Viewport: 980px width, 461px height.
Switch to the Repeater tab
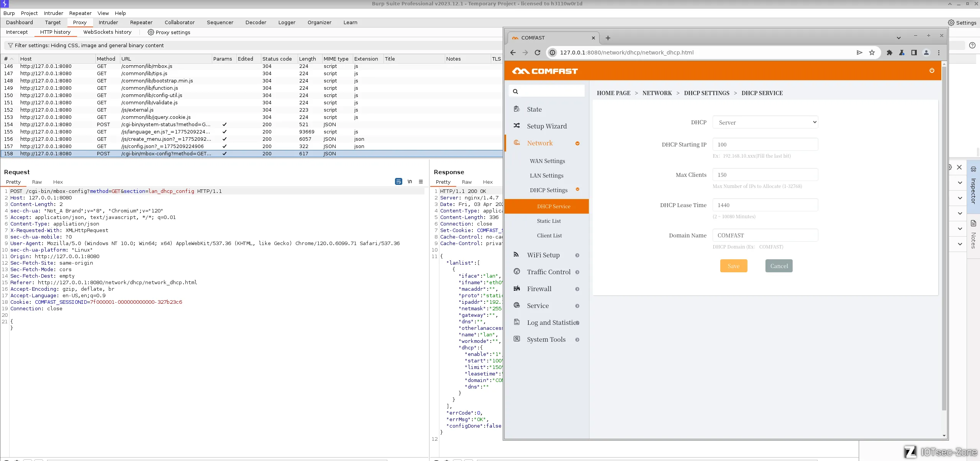click(x=141, y=23)
